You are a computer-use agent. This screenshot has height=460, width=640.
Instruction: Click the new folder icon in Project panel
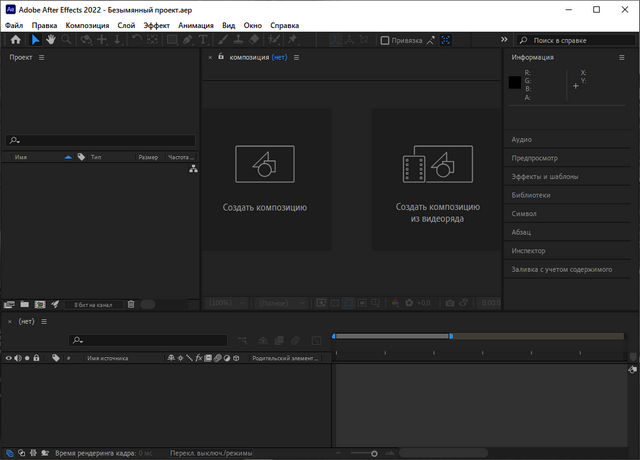(x=25, y=304)
